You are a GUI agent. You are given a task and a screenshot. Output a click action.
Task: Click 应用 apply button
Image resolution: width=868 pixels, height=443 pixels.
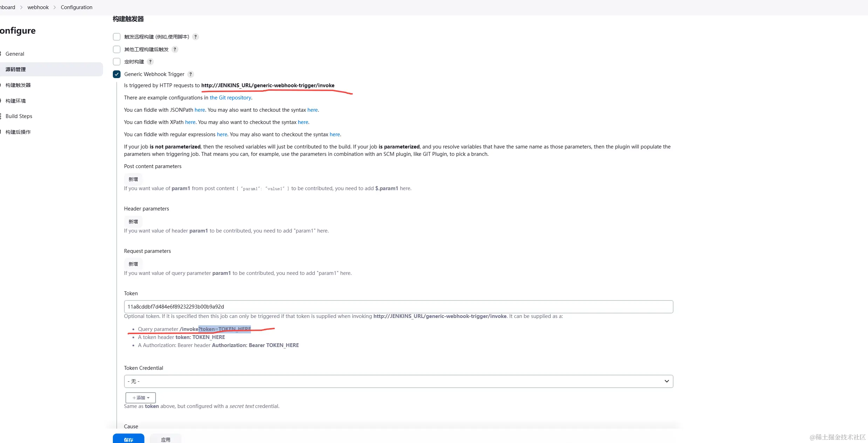165,439
